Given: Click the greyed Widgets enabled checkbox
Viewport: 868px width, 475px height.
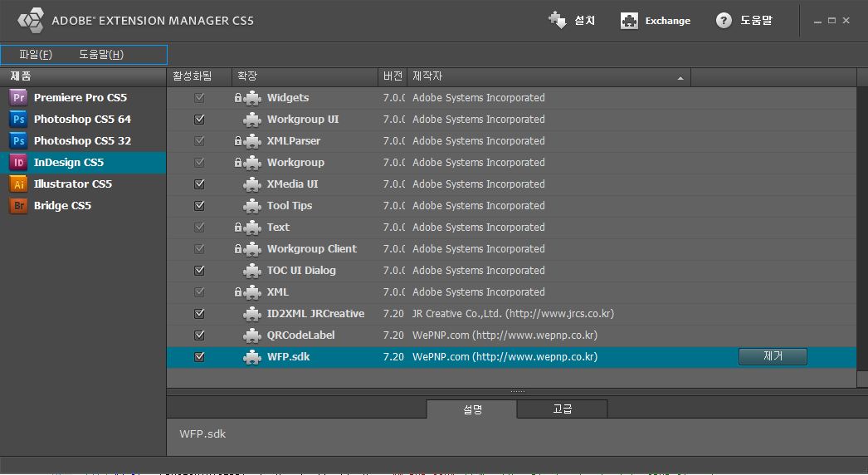Looking at the screenshot, I should [x=199, y=97].
